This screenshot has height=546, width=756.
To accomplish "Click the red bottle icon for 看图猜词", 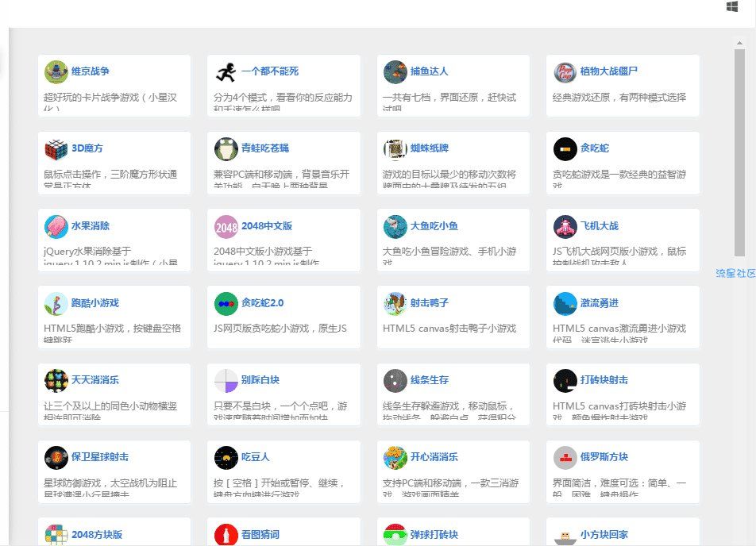I will pyautogui.click(x=226, y=534).
